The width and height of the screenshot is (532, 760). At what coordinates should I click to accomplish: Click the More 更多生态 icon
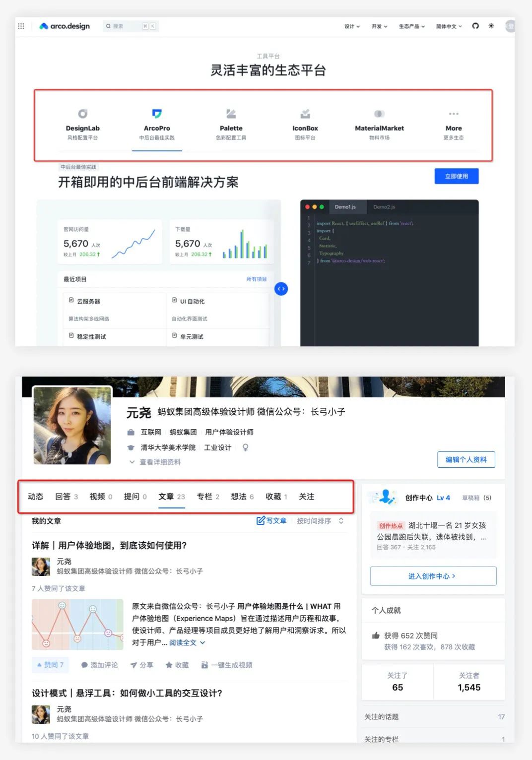coord(453,114)
